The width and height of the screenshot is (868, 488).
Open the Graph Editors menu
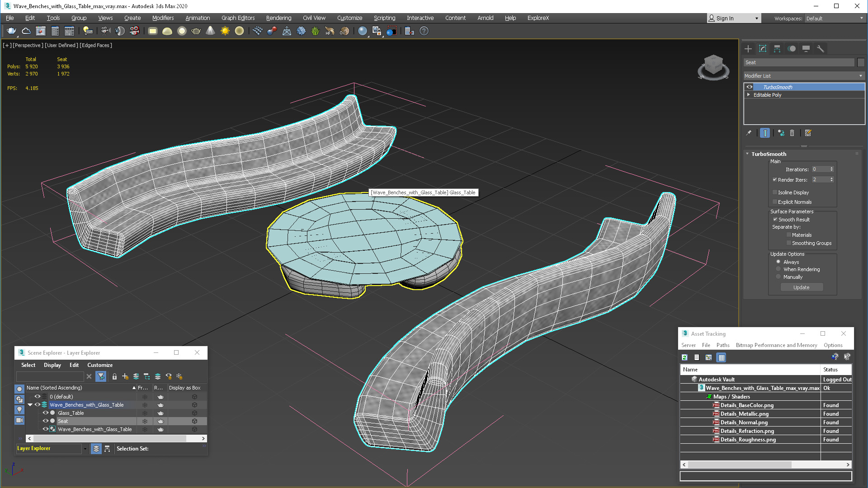coord(238,18)
